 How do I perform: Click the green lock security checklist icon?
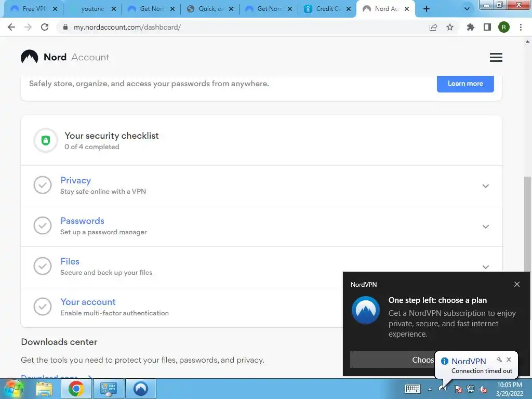pos(46,140)
